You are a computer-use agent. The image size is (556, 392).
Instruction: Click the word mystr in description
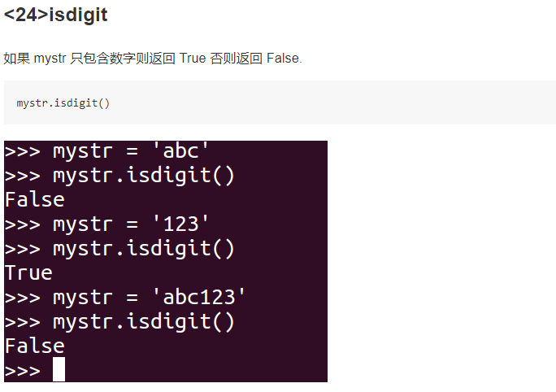point(50,59)
